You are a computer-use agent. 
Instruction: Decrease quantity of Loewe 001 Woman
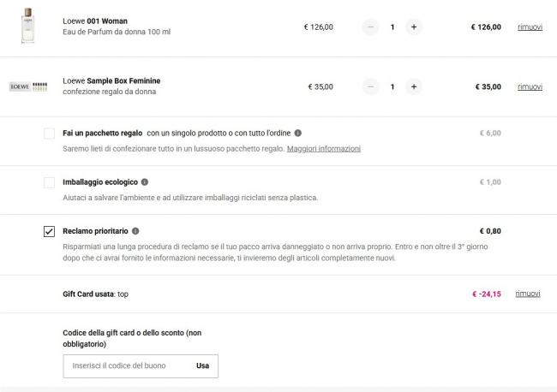pos(371,27)
